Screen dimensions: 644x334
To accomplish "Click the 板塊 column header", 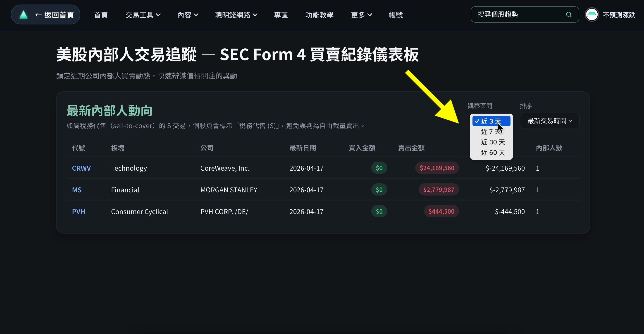I will click(x=118, y=148).
